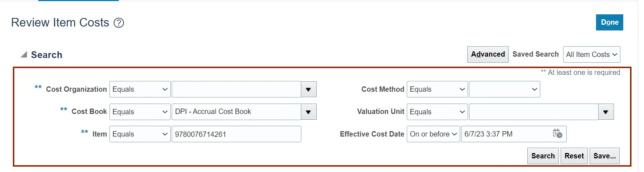Select a Cost Method value dropdown
The height and width of the screenshot is (172, 644).
[x=504, y=89]
